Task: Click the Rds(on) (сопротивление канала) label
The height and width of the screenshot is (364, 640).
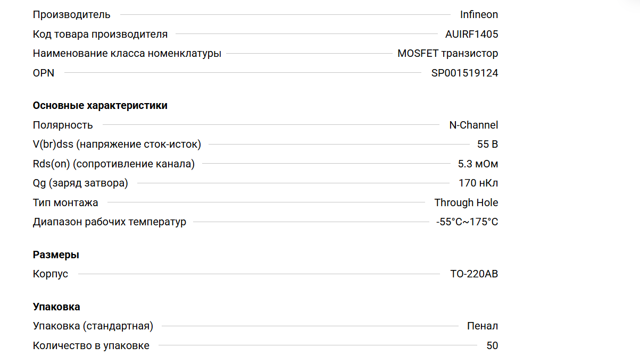Action: click(x=113, y=164)
